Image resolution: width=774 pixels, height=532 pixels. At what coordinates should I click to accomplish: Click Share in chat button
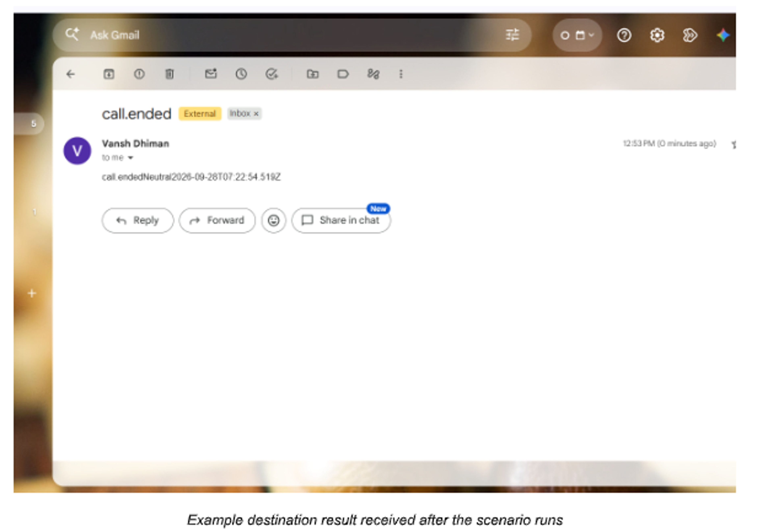point(341,221)
